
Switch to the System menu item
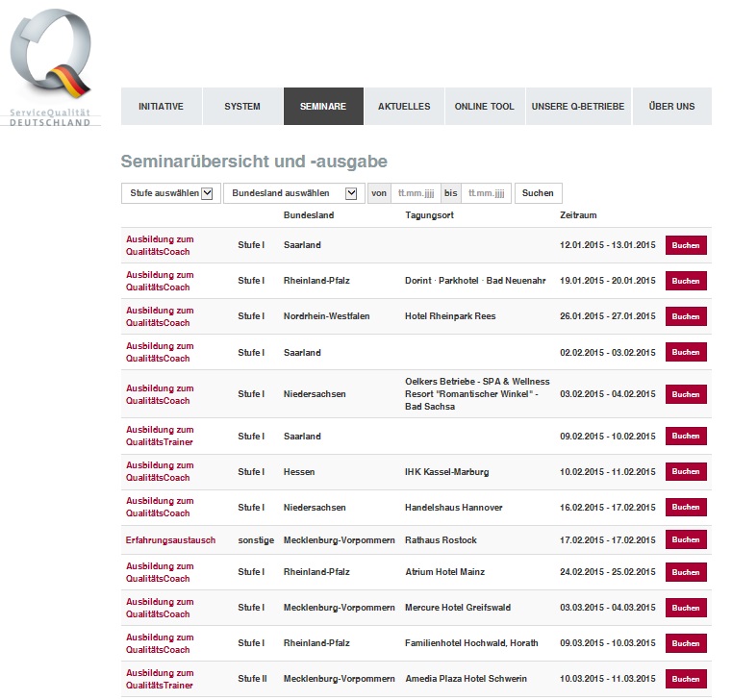coord(242,107)
